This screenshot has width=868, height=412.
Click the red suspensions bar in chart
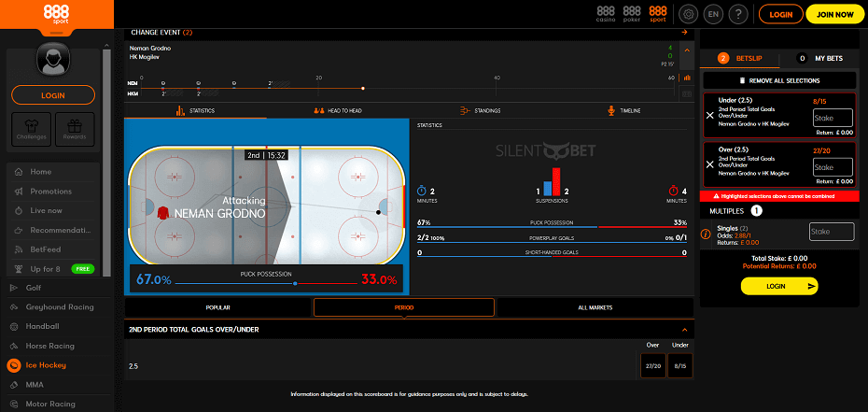click(x=556, y=181)
